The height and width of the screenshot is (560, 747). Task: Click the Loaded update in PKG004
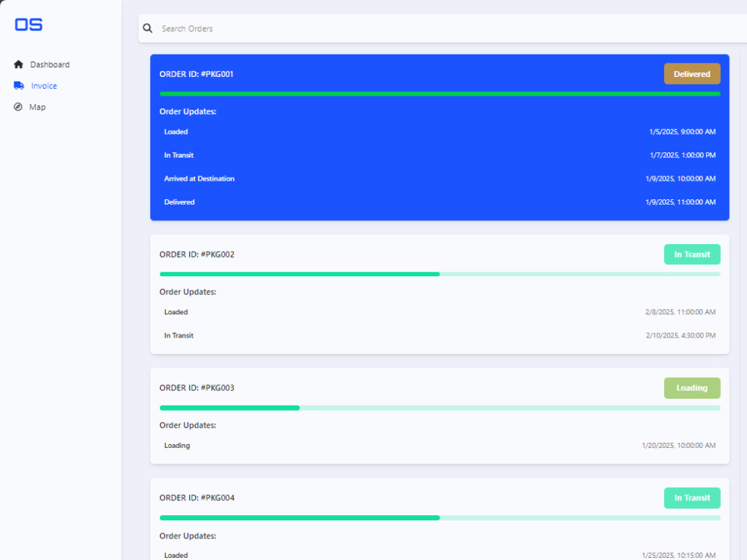pyautogui.click(x=176, y=556)
